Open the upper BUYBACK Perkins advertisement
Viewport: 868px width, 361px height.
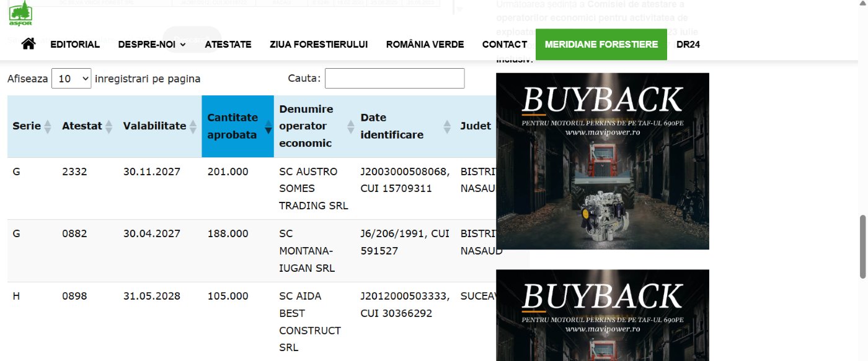tap(603, 161)
